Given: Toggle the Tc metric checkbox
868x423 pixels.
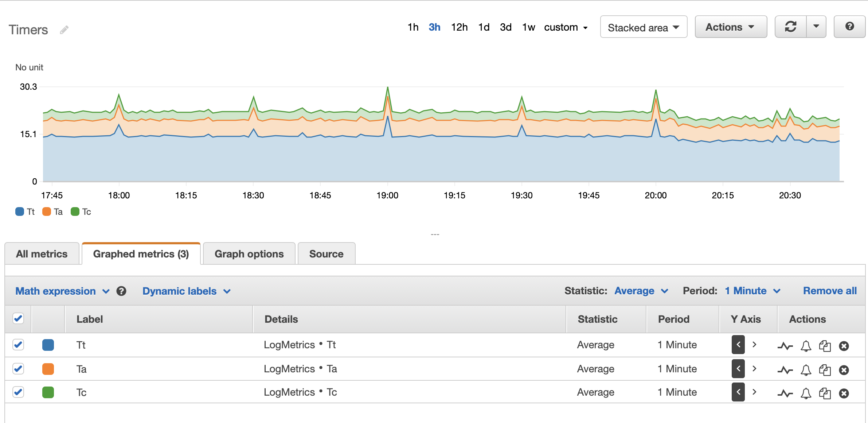Looking at the screenshot, I should pyautogui.click(x=18, y=392).
